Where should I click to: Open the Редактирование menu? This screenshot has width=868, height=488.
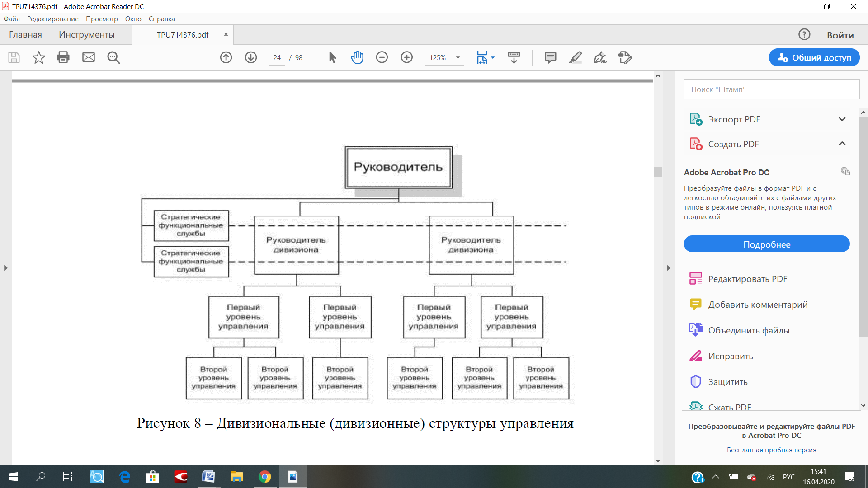coord(53,19)
